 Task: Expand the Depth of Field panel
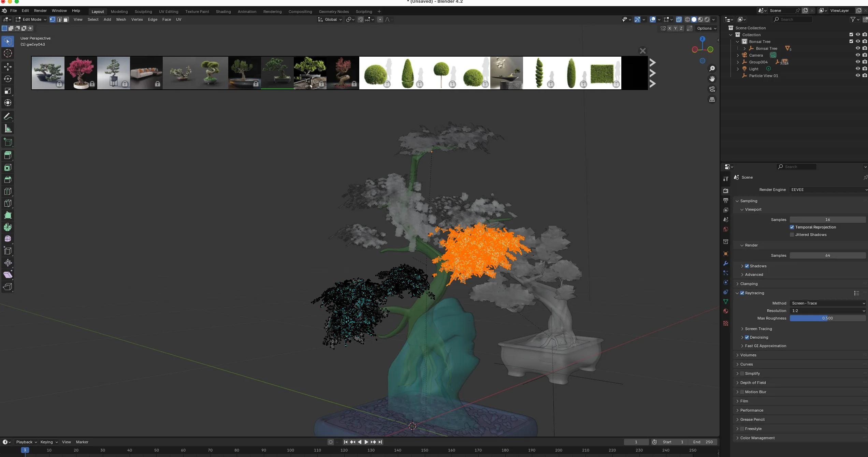tap(753, 383)
